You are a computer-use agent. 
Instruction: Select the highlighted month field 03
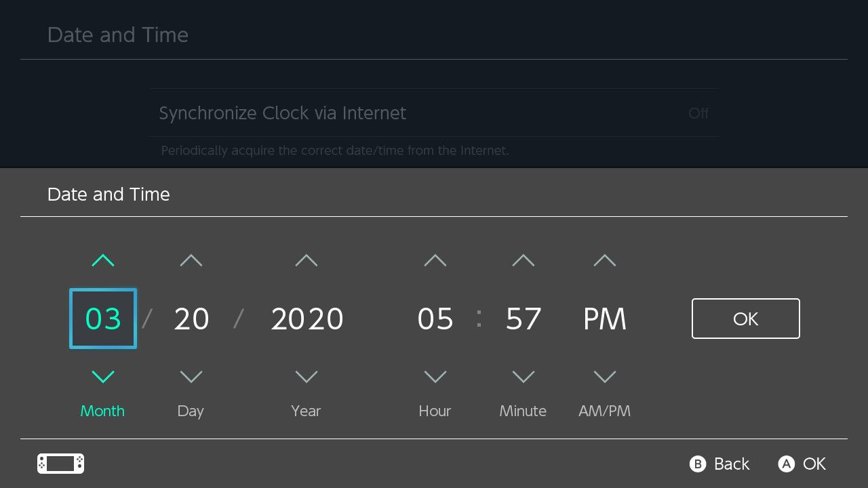coord(103,319)
